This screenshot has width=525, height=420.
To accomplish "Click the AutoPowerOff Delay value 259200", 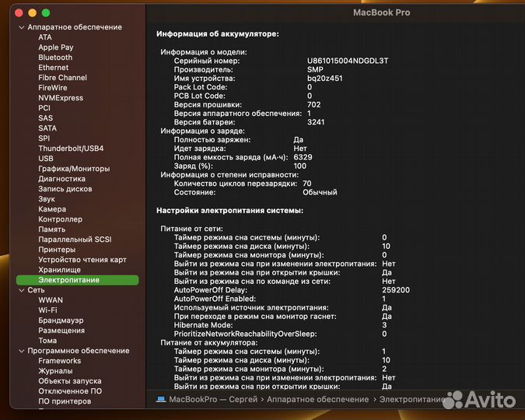I will [396, 290].
